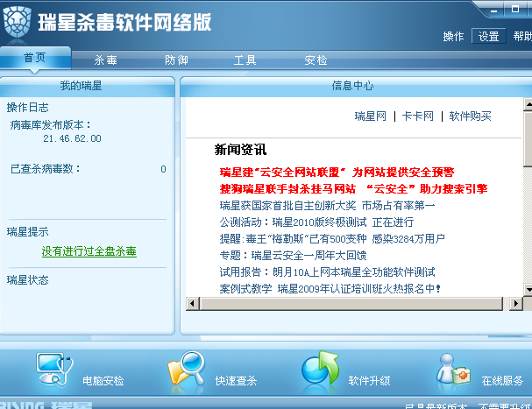Open the 帮助 menu
532x409 pixels.
[522, 36]
